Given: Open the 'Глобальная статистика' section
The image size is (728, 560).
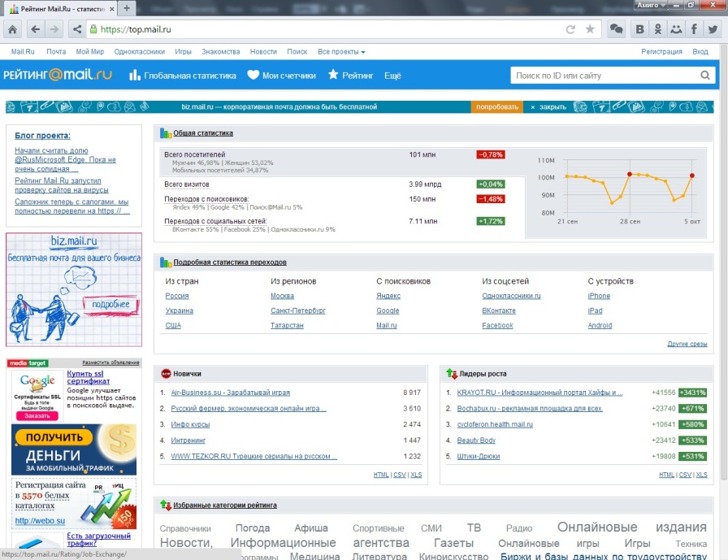Looking at the screenshot, I should 183,76.
